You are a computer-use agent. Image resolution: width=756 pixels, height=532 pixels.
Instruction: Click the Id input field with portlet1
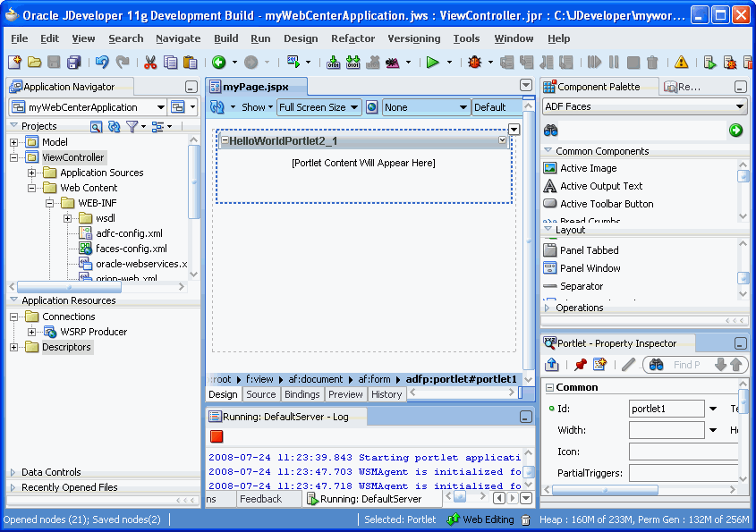pyautogui.click(x=667, y=409)
